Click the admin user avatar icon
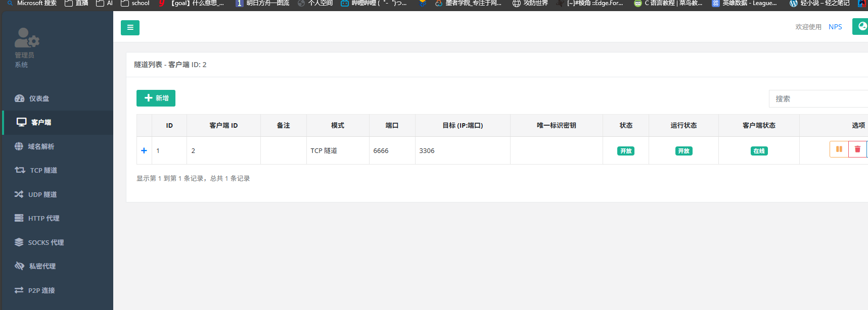The width and height of the screenshot is (868, 310). pyautogui.click(x=26, y=37)
